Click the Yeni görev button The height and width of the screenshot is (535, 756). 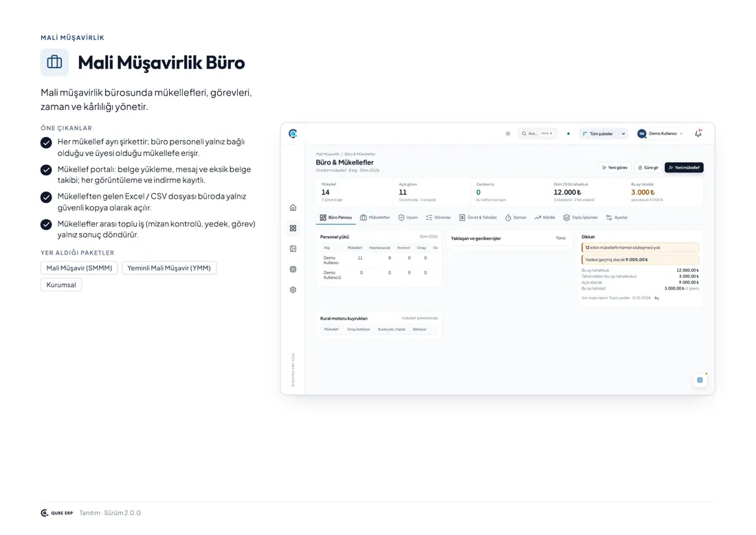coord(614,167)
